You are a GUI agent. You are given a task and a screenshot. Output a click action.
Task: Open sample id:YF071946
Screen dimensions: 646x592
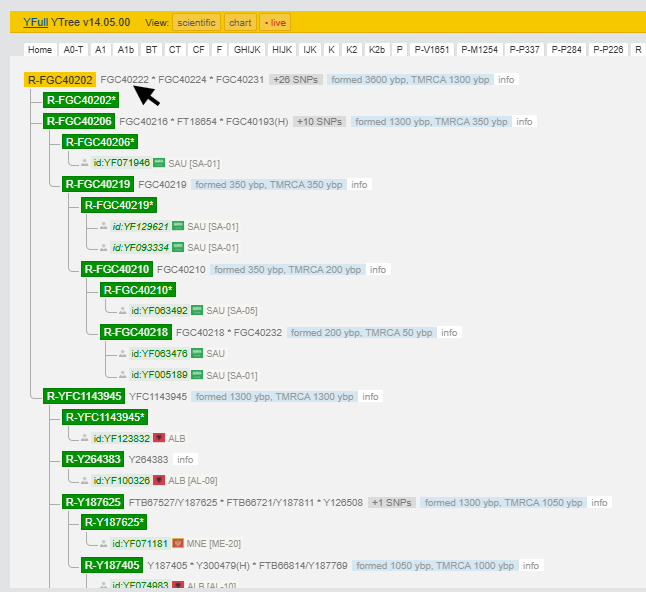pyautogui.click(x=122, y=163)
